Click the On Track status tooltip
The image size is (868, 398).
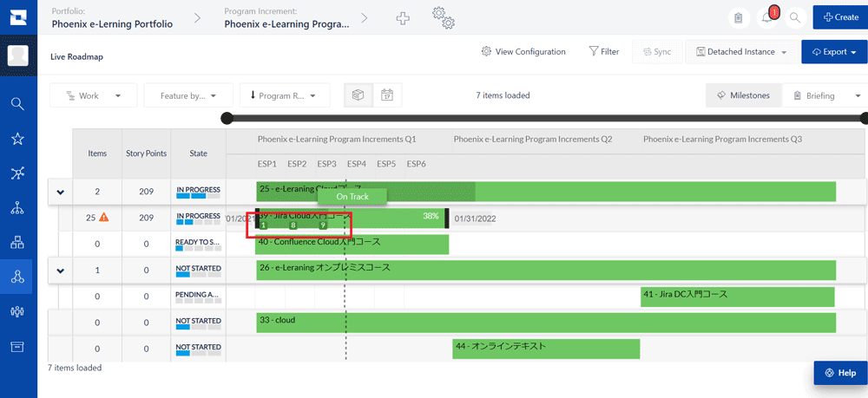352,196
